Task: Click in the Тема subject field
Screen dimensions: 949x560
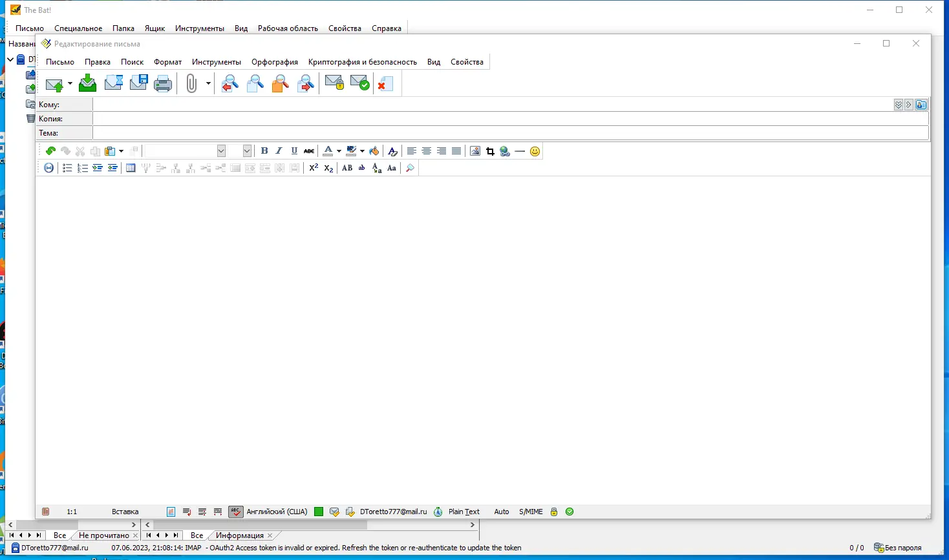Action: pos(511,133)
